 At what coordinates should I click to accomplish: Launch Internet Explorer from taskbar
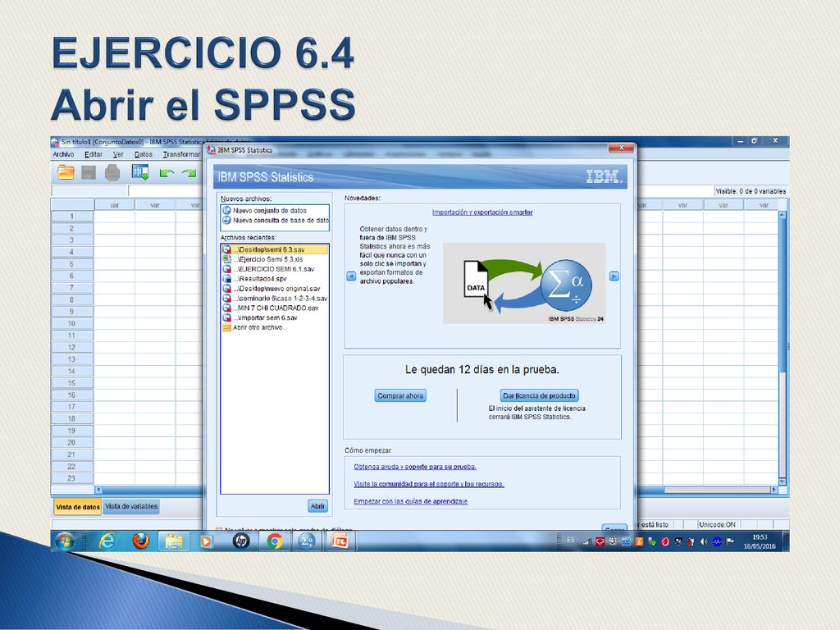click(107, 541)
